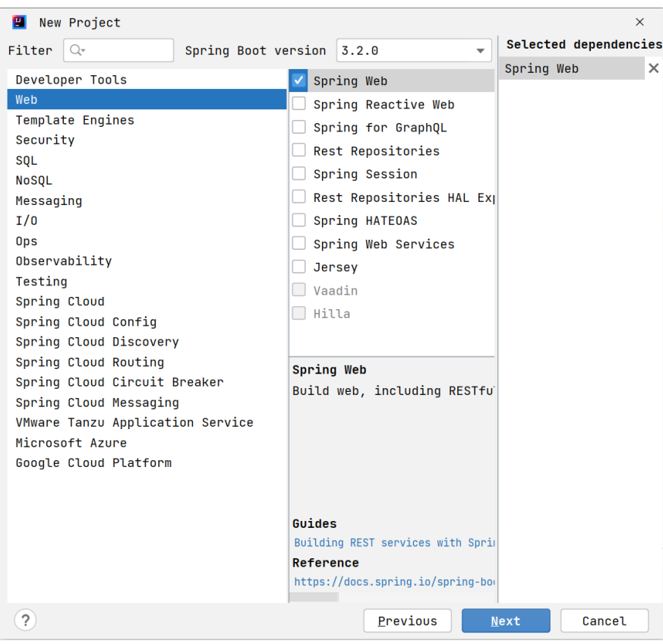Image resolution: width=663 pixels, height=644 pixels.
Task: Choose the Google Cloud Platform category
Action: [147, 463]
